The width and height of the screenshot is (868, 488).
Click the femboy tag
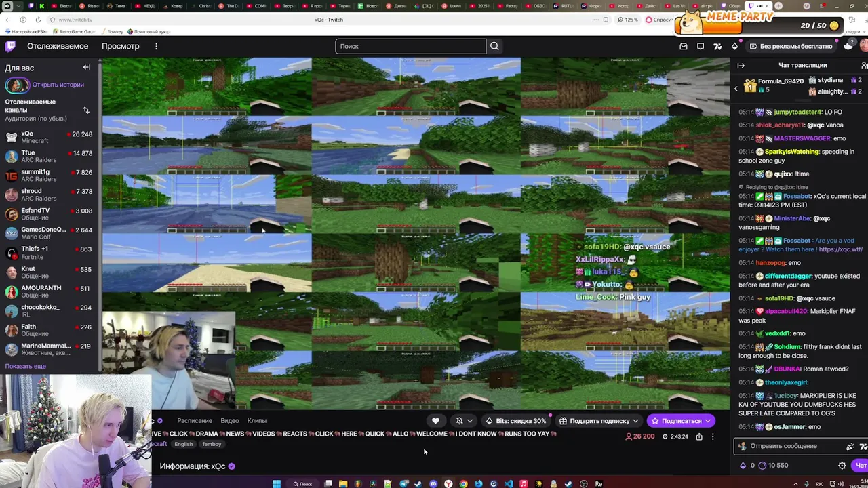pos(212,444)
